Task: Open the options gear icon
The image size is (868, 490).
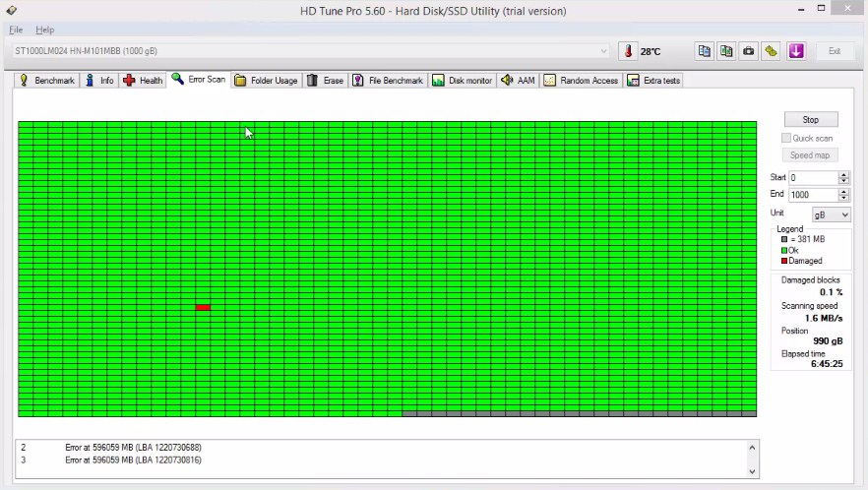Action: [771, 51]
